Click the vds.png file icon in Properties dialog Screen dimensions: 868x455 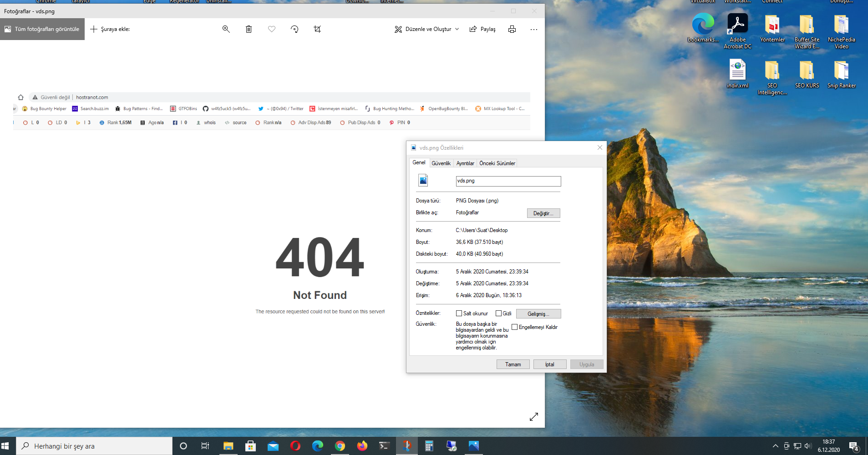[423, 180]
